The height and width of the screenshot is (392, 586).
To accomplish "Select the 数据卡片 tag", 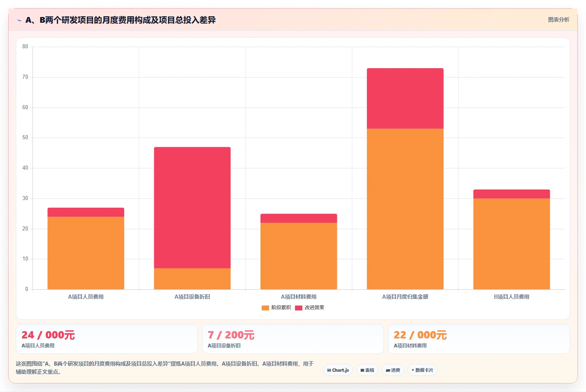I will pyautogui.click(x=422, y=370).
